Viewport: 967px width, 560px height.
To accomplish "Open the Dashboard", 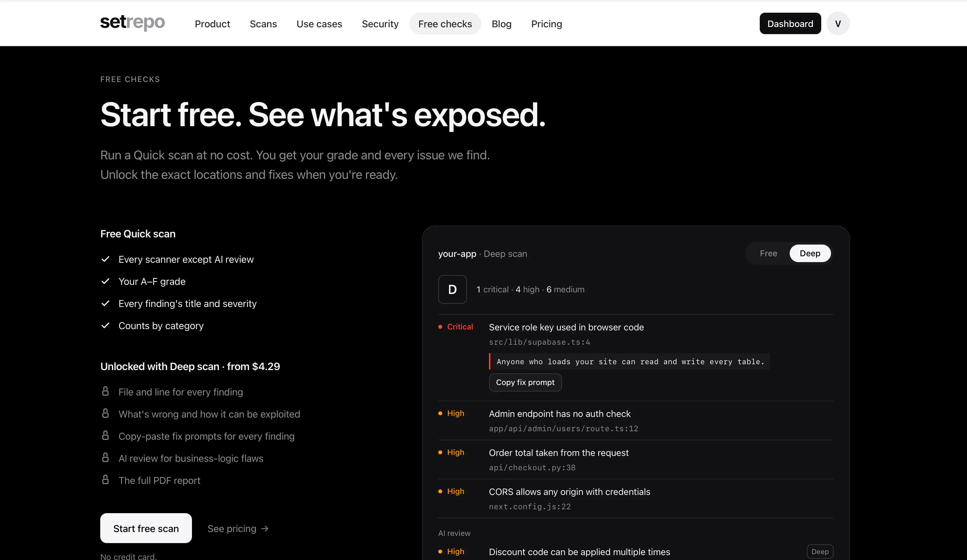I will [x=790, y=24].
